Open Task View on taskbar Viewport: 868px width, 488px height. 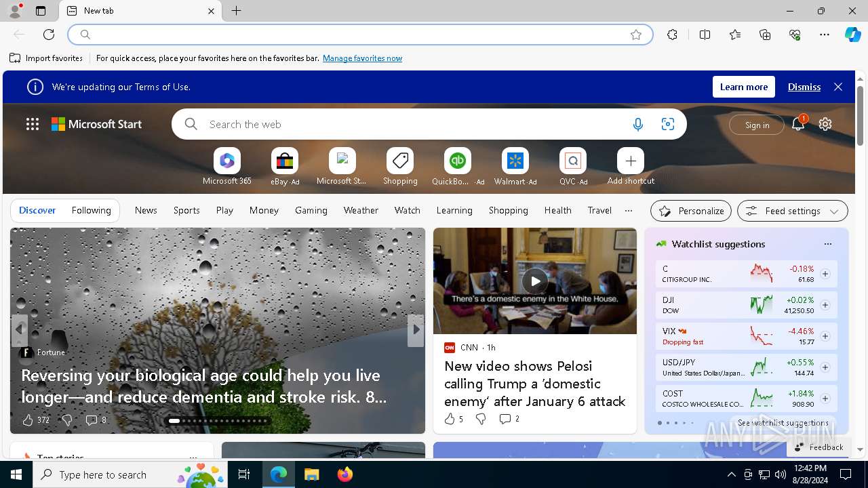244,474
